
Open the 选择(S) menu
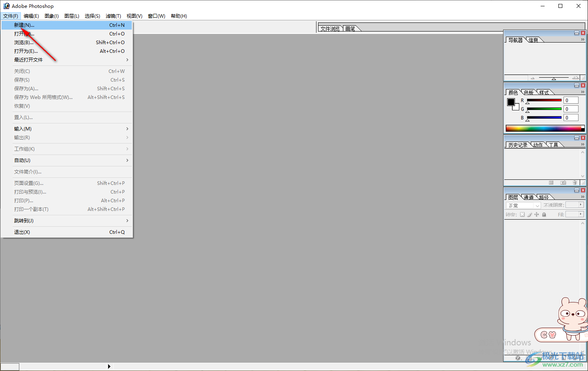[92, 16]
